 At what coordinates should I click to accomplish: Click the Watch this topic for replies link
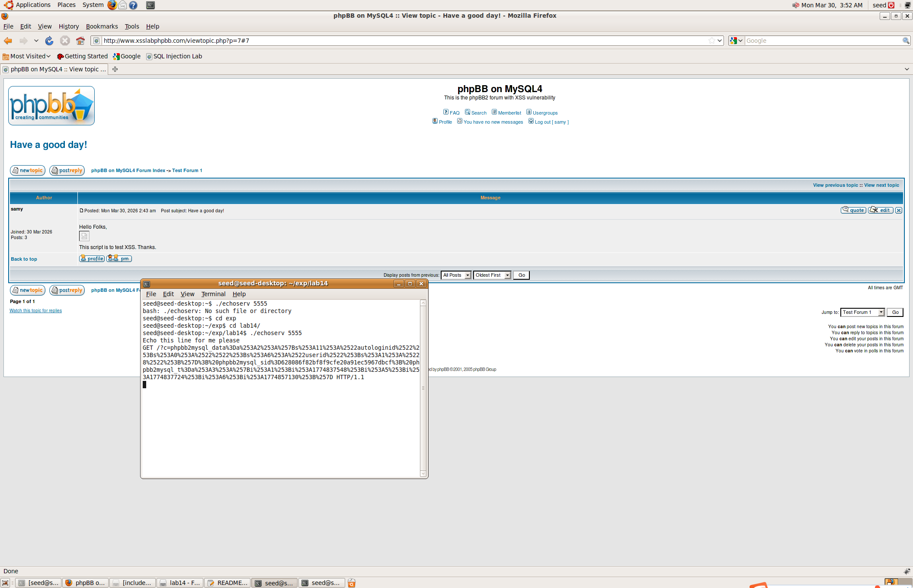(x=35, y=310)
